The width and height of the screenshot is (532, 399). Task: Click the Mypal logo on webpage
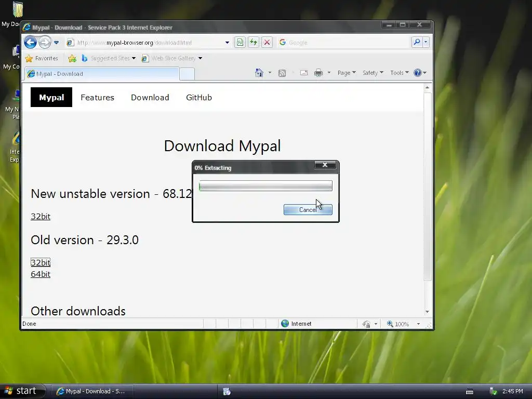(x=51, y=97)
